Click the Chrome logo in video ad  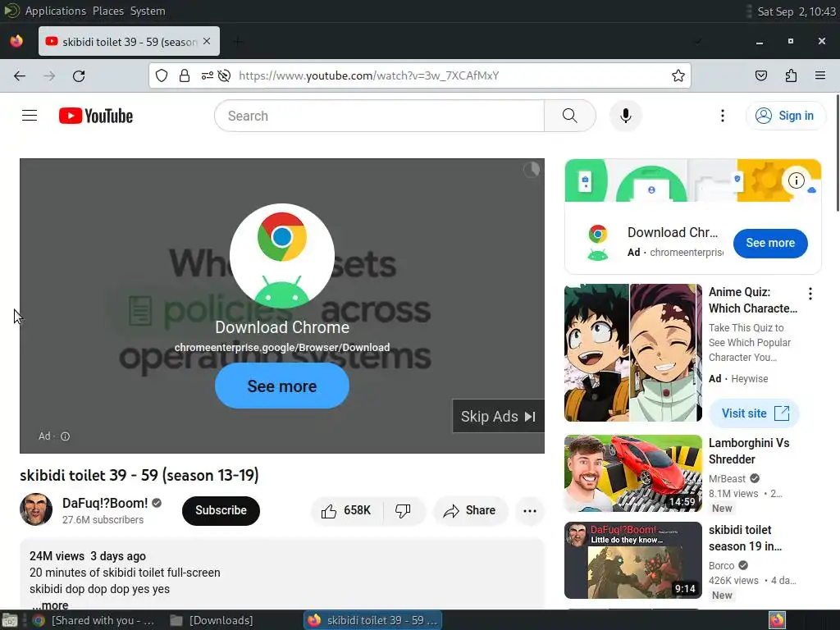click(x=282, y=237)
